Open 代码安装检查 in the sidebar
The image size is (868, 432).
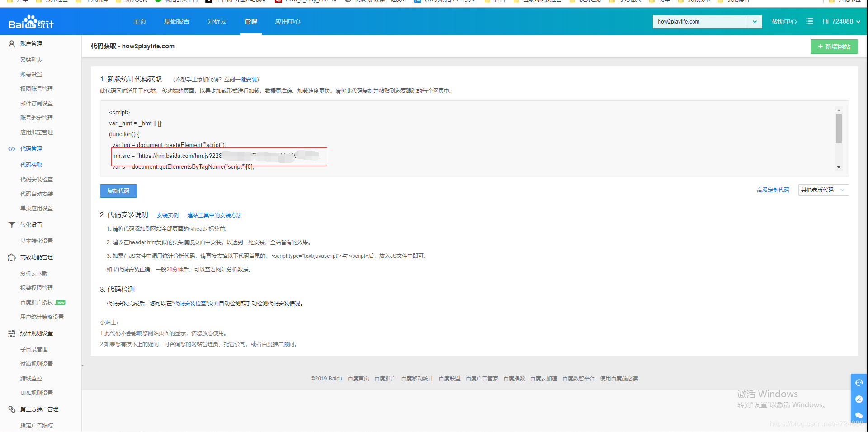[37, 180]
